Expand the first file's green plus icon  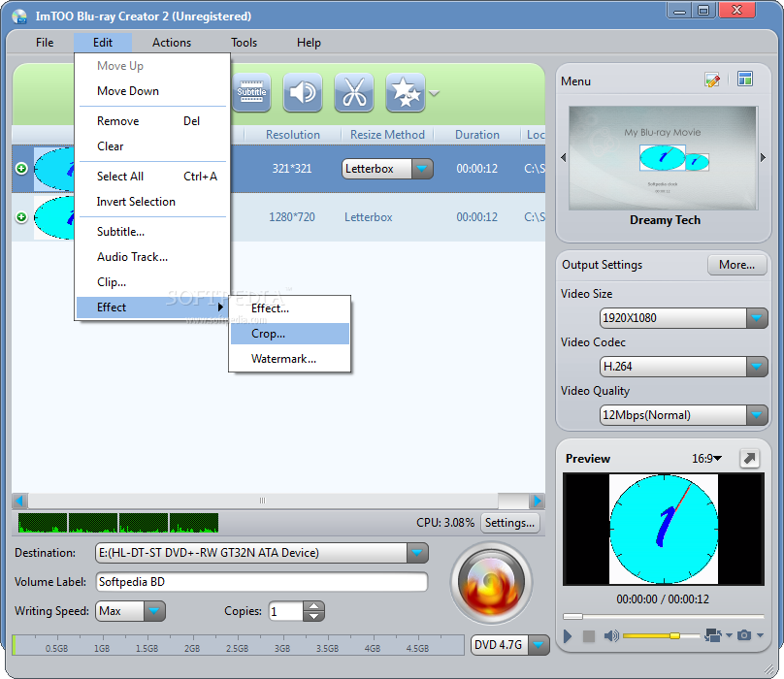coord(21,169)
